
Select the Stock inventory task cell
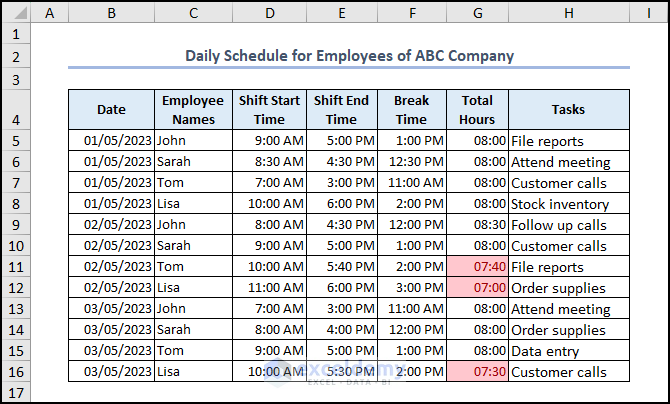[x=568, y=204]
